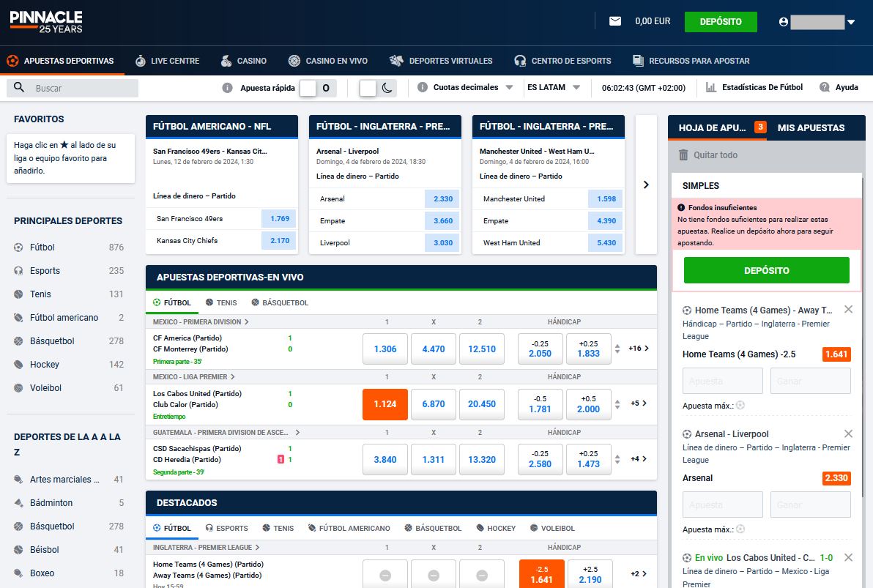The height and width of the screenshot is (588, 873).
Task: Click the Apuesta máx. refresh icon under Arsenal
Action: [x=740, y=529]
